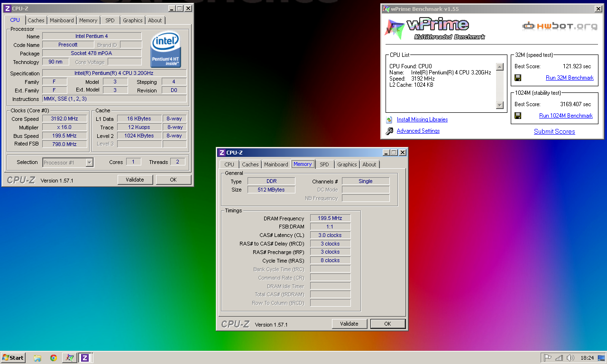Click the DRAM Frequency 199.5 MHz field
The image size is (607, 364).
330,218
